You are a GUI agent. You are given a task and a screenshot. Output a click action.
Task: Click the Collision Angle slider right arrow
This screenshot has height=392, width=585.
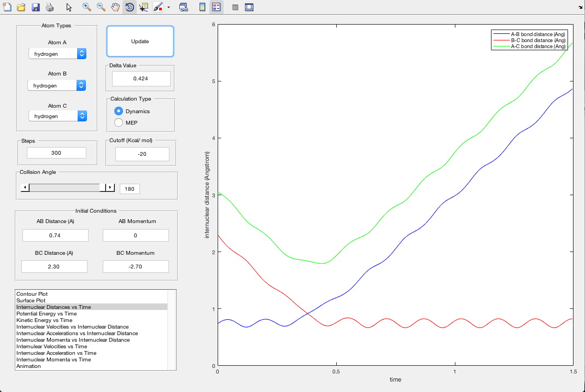(110, 188)
